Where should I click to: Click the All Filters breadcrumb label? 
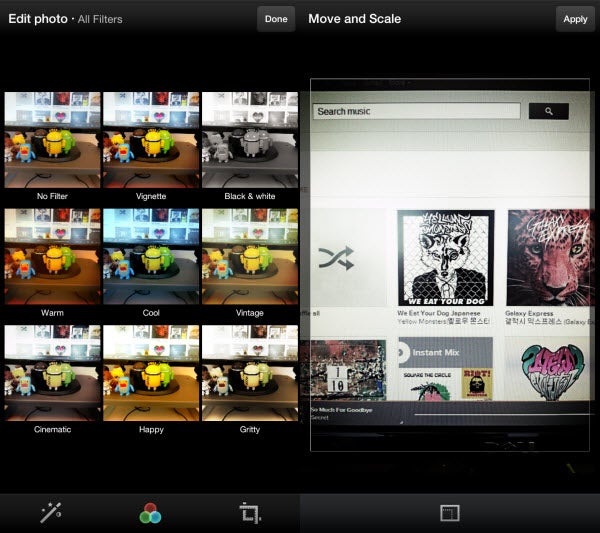100,19
